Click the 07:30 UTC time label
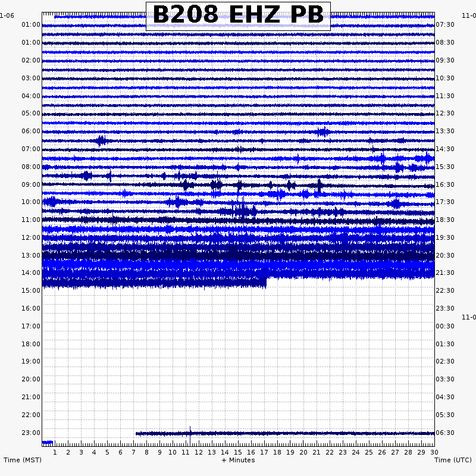This screenshot has width=476, height=476. click(445, 24)
